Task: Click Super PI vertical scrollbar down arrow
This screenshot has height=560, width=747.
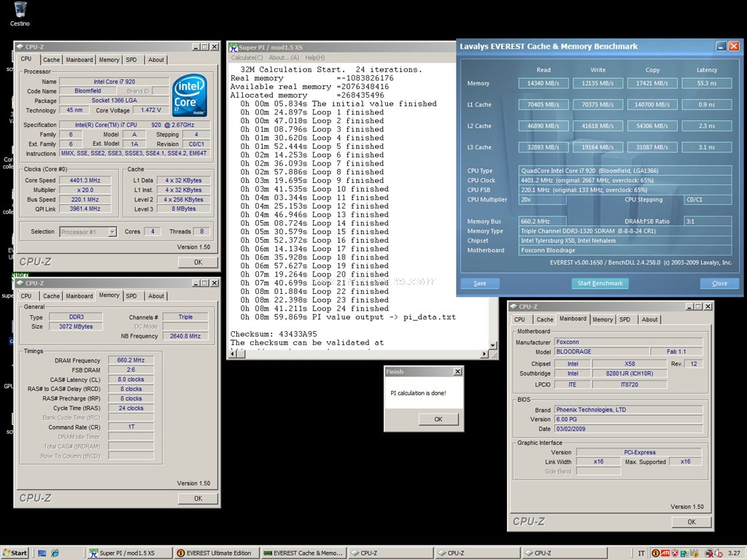Action: pos(493,345)
